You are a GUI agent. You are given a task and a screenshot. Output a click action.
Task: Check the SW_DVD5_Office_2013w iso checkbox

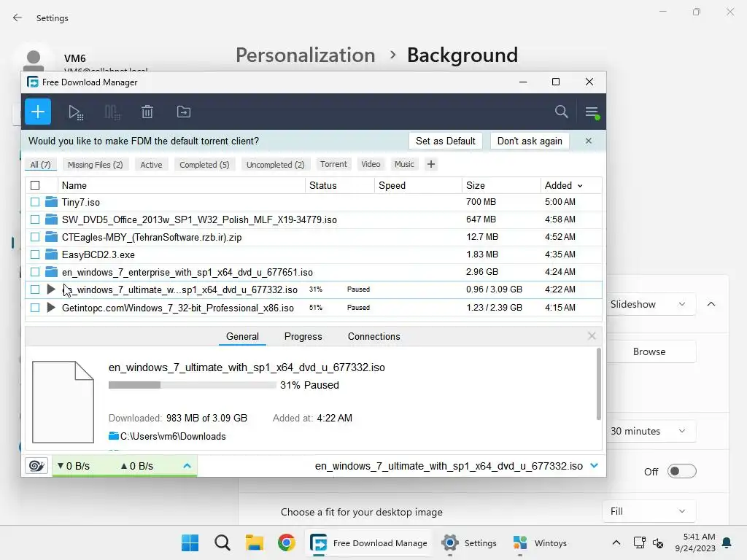(35, 219)
